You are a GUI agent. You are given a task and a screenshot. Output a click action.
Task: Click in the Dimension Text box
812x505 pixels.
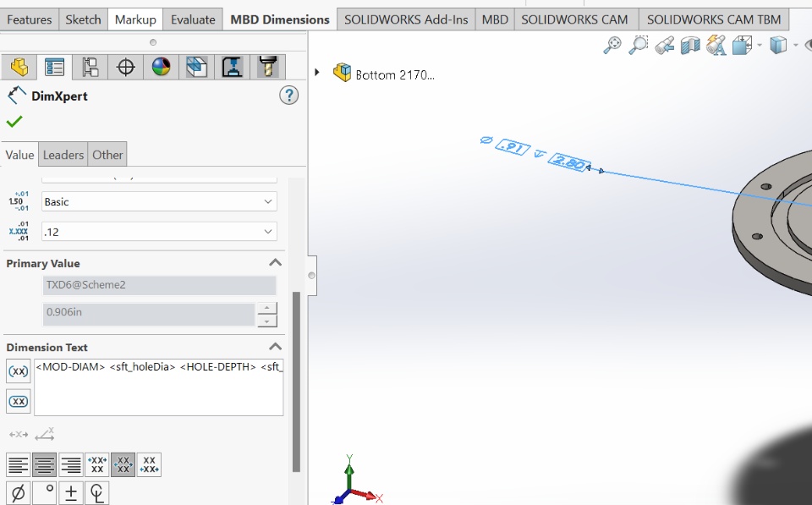click(158, 387)
